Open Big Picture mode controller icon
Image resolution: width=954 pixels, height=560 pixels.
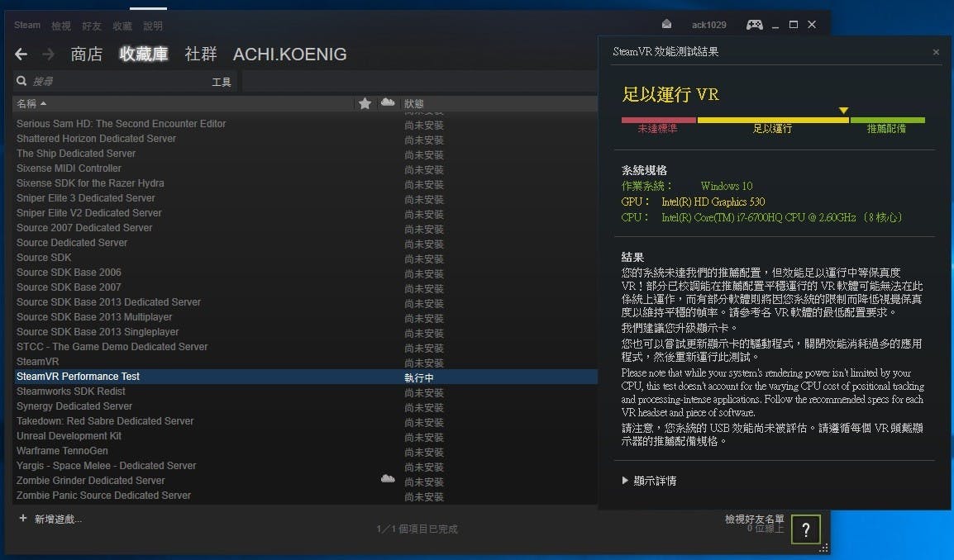755,25
